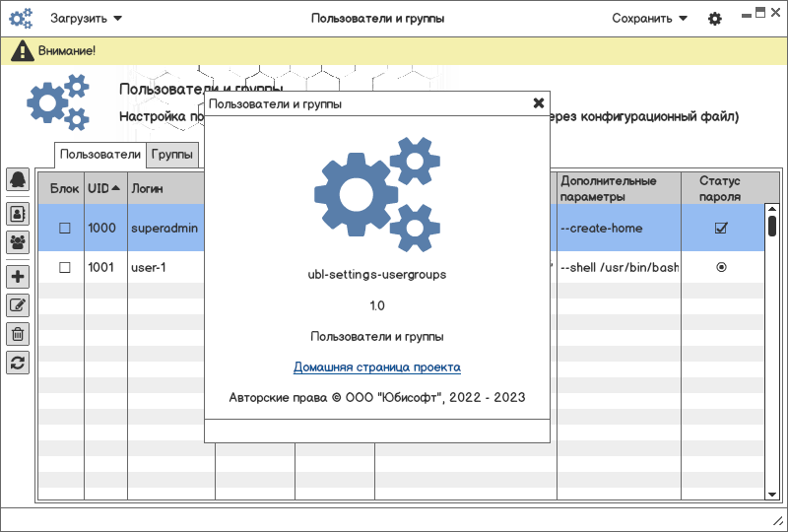Click the window resize grip corner
This screenshot has height=532, width=788.
click(778, 521)
